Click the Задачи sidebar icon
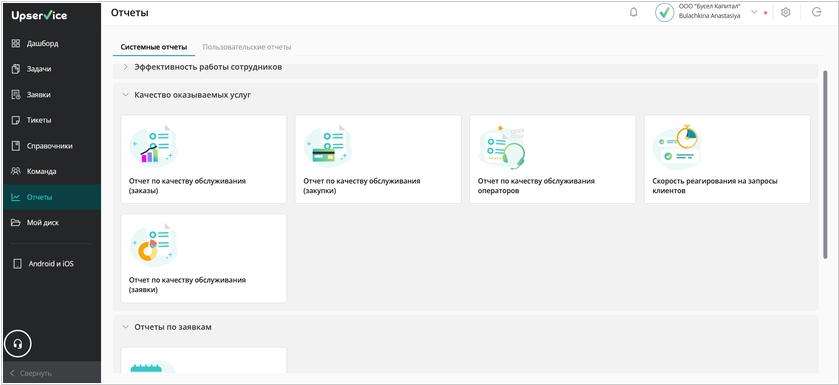The image size is (839, 385). tap(16, 69)
